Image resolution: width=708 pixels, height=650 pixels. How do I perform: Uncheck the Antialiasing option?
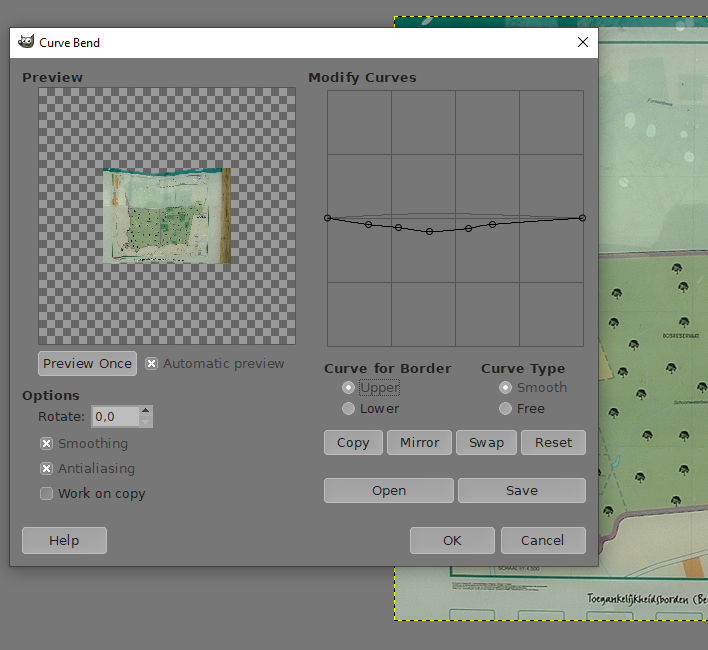[x=47, y=469]
